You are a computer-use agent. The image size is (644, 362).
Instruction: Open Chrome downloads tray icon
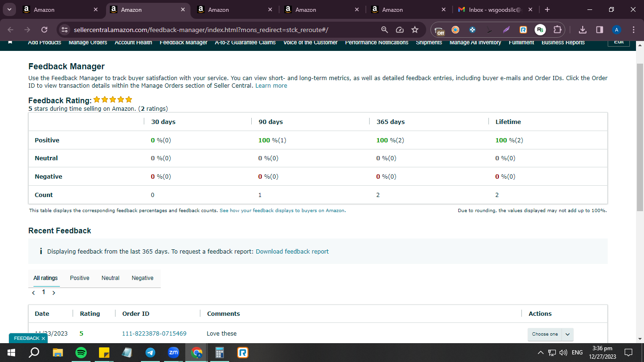(583, 30)
